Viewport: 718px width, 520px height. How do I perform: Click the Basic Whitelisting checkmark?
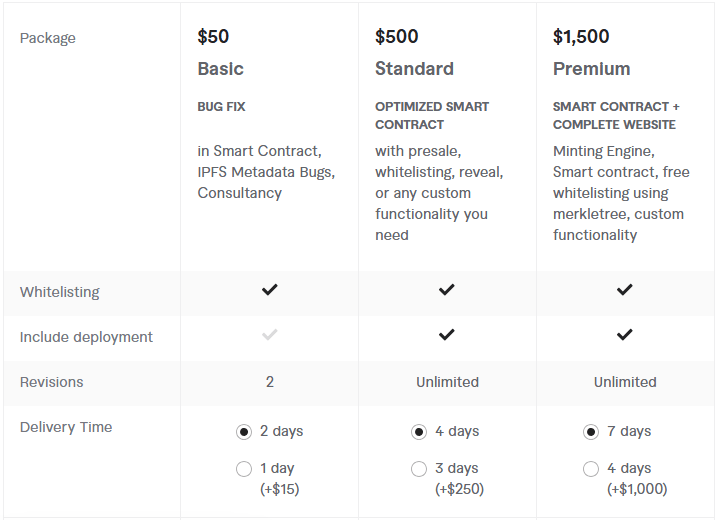pos(269,290)
